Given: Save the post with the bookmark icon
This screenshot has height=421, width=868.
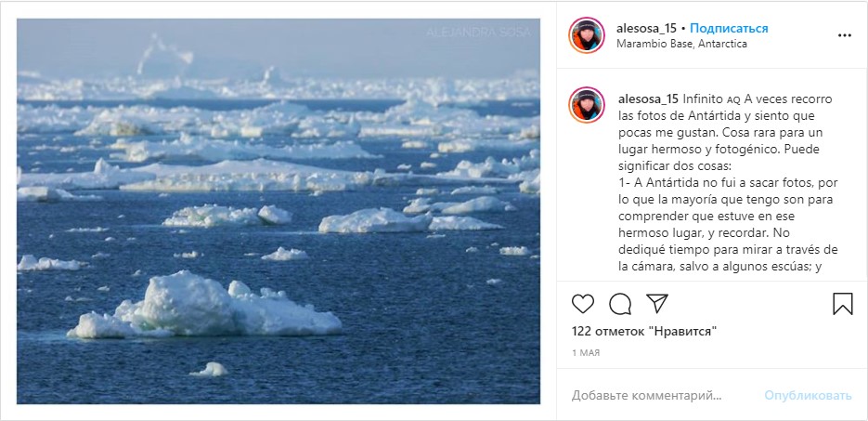Looking at the screenshot, I should [842, 304].
